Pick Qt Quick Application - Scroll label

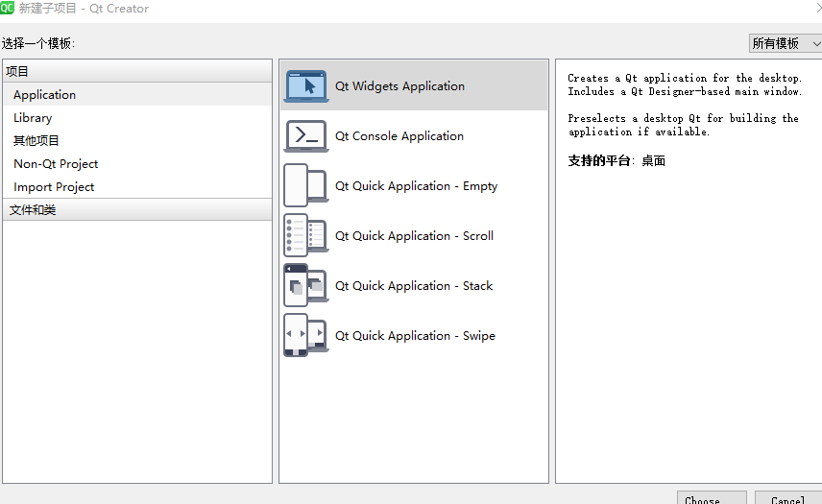pyautogui.click(x=414, y=236)
